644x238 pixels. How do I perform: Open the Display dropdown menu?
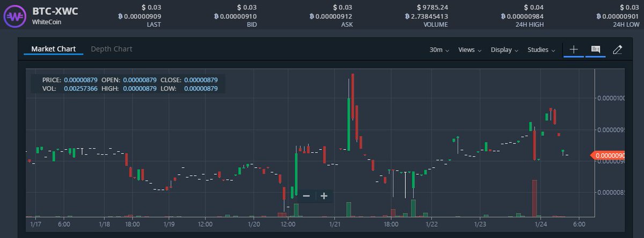coord(504,50)
